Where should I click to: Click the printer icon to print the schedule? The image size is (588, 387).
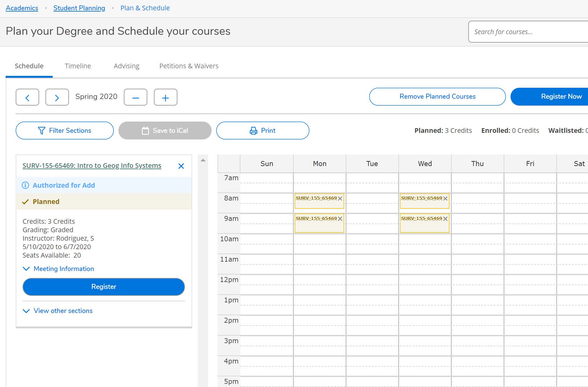(253, 130)
